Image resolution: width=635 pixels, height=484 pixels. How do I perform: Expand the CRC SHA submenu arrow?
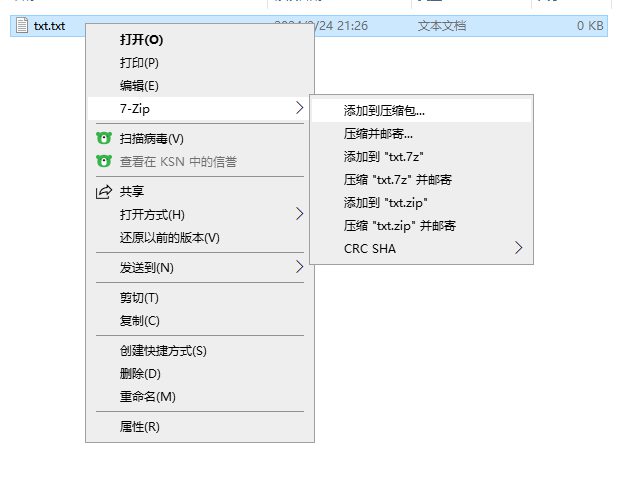coord(518,248)
